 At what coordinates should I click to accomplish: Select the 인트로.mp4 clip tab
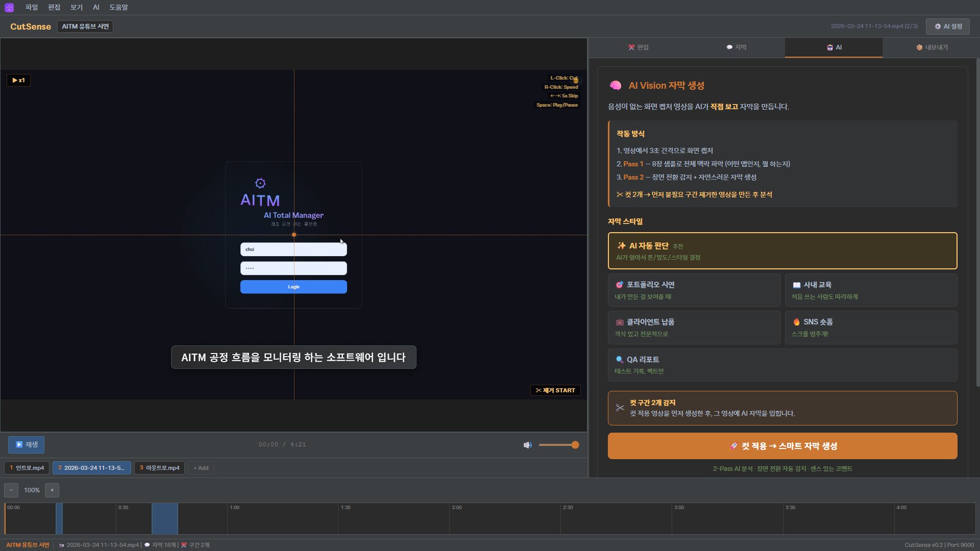click(x=27, y=468)
